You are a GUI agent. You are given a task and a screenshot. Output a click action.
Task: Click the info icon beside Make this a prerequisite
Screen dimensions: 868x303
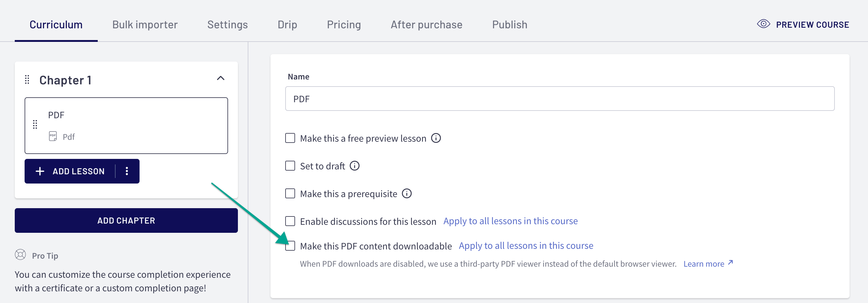click(407, 193)
